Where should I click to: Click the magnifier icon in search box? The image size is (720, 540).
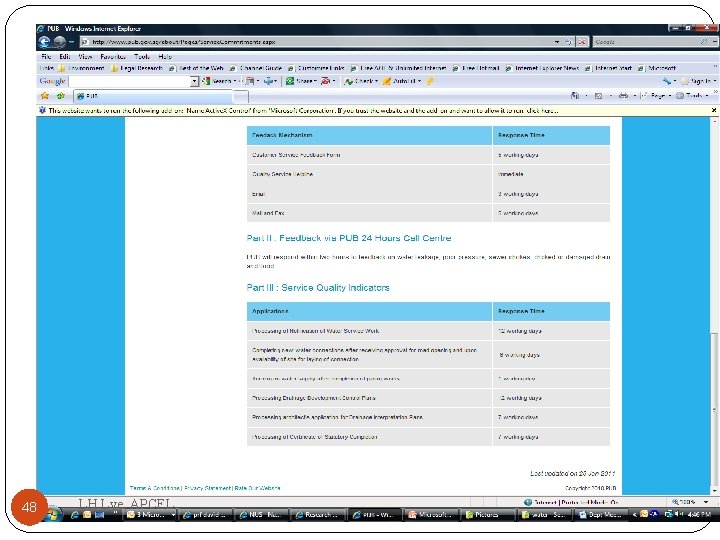703,42
